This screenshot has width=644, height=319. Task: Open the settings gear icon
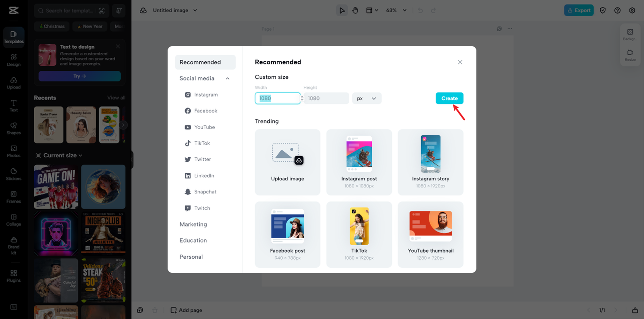coord(632,10)
